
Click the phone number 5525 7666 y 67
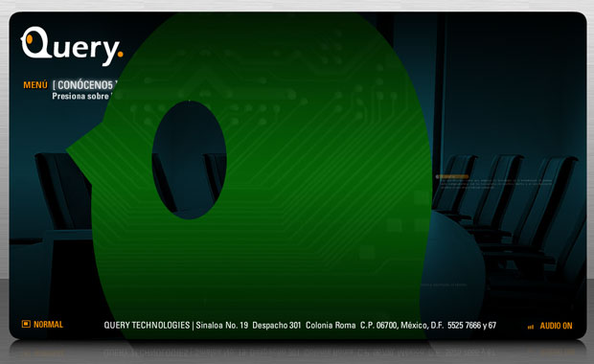click(x=471, y=326)
